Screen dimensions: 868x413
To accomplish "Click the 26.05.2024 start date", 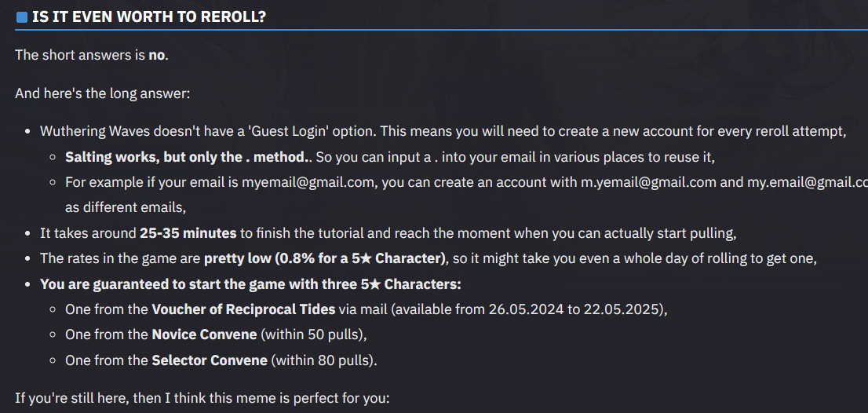I will (525, 309).
